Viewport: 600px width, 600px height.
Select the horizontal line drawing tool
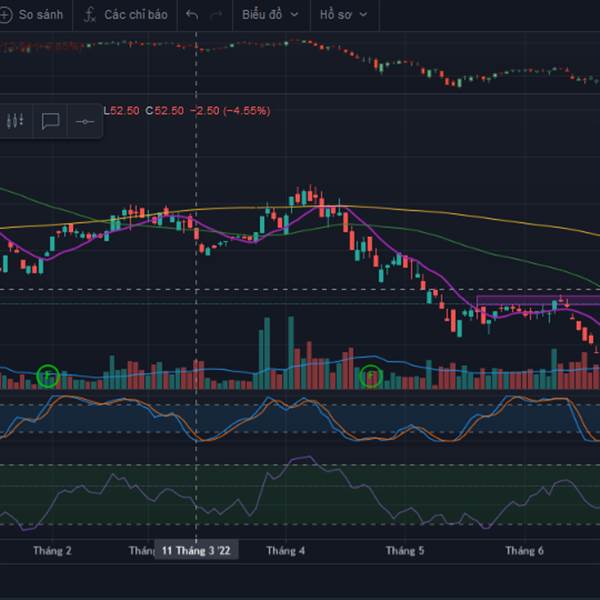point(85,121)
